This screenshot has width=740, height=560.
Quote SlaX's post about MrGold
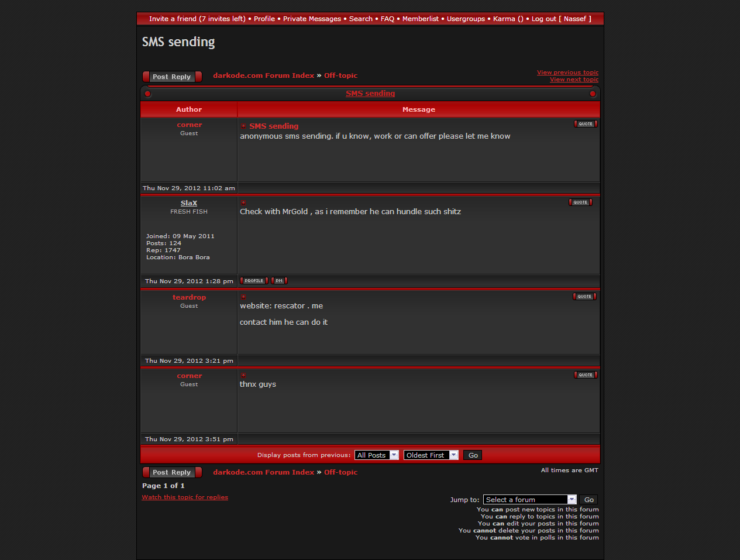click(x=580, y=202)
